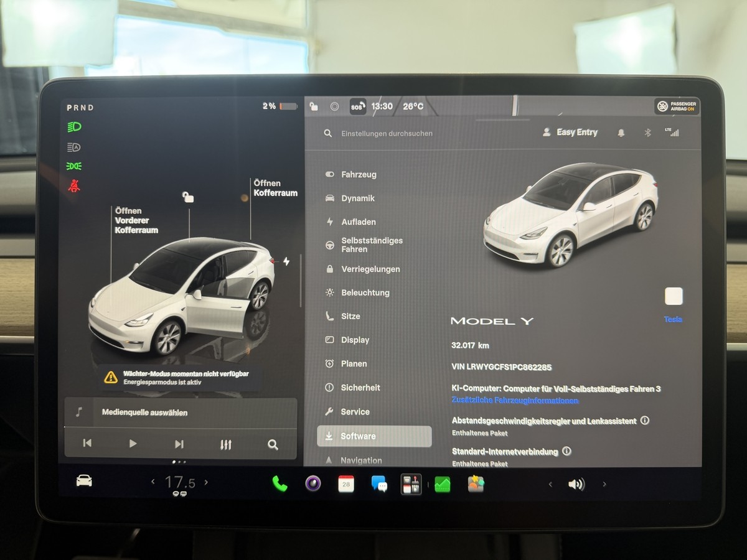
Task: Tap the 32.017 km odometer reading
Action: click(470, 345)
